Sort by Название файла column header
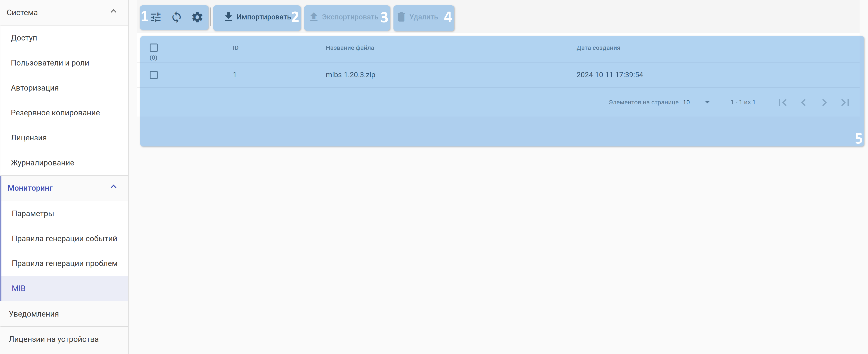The image size is (868, 354). [350, 48]
